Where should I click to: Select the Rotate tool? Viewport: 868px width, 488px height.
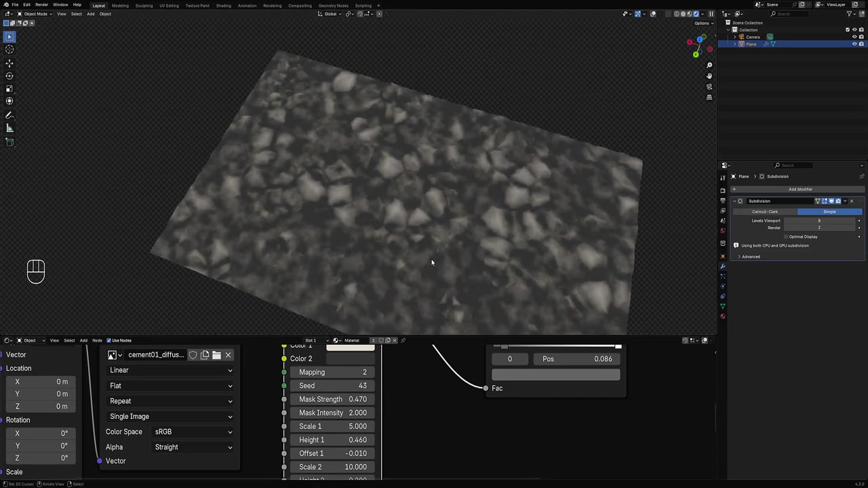point(9,76)
